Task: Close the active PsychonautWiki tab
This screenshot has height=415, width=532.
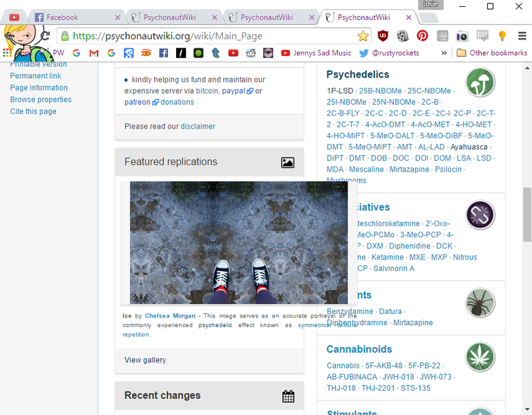Action: tap(409, 17)
